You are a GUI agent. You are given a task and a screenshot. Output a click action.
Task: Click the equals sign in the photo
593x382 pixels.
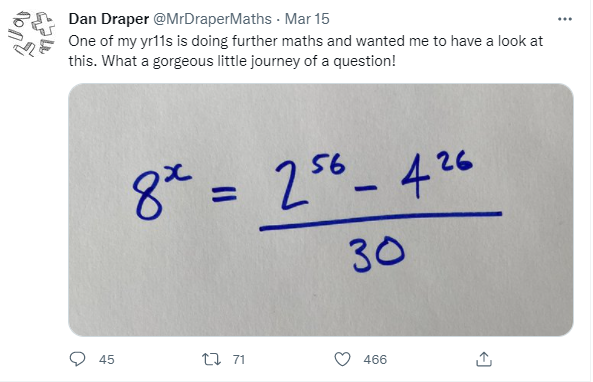tap(224, 195)
